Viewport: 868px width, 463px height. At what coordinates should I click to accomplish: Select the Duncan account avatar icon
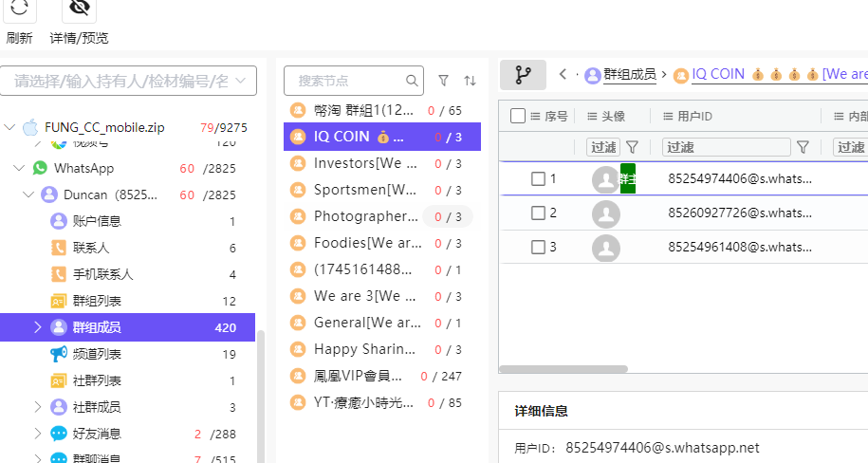(x=49, y=194)
